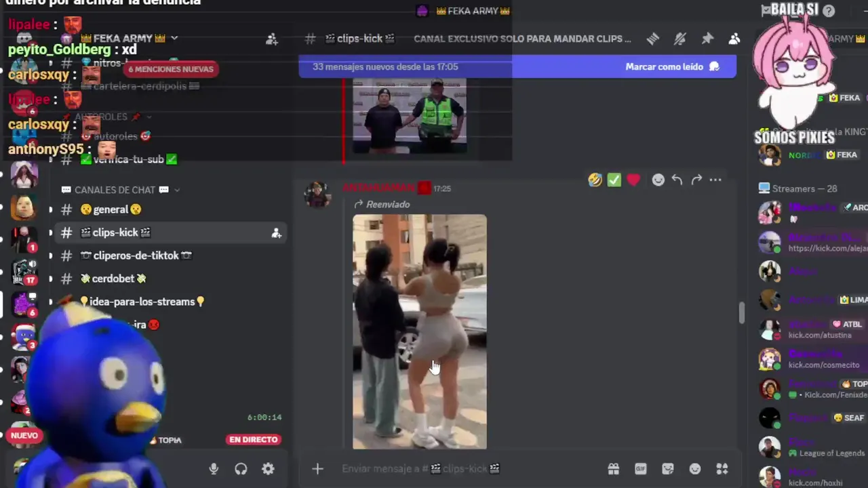Image resolution: width=868 pixels, height=488 pixels.
Task: Open the image of man with police officer
Action: pyautogui.click(x=410, y=116)
